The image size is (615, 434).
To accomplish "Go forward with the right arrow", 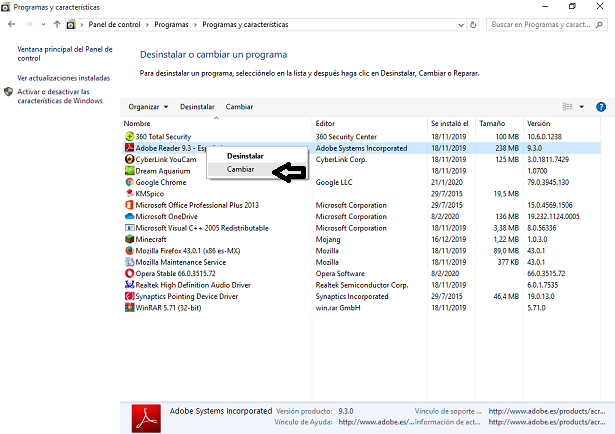I will [x=29, y=24].
